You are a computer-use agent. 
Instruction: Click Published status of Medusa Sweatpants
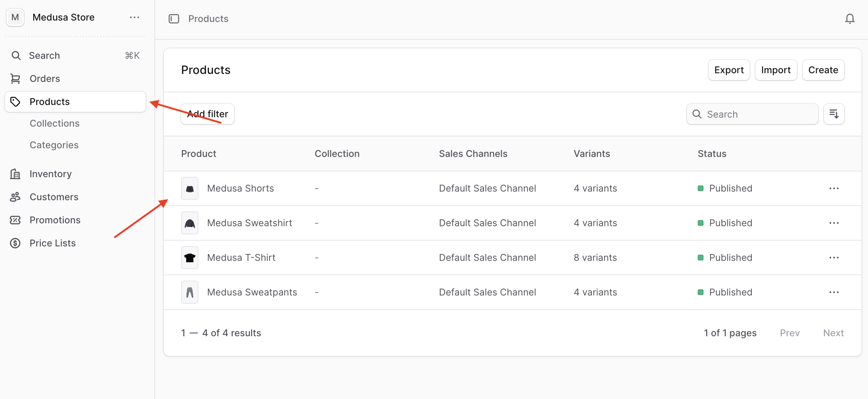point(725,292)
